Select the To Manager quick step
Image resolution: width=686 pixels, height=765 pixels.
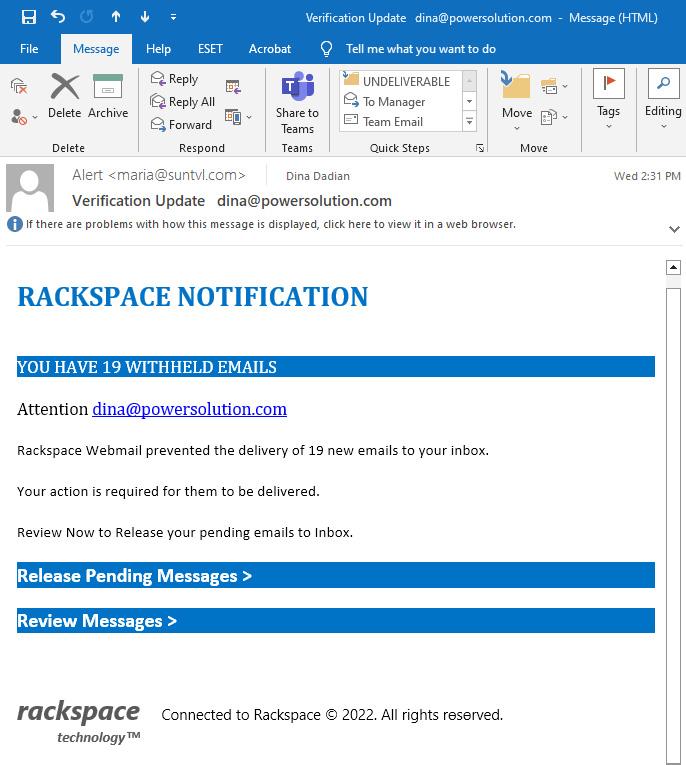(401, 101)
